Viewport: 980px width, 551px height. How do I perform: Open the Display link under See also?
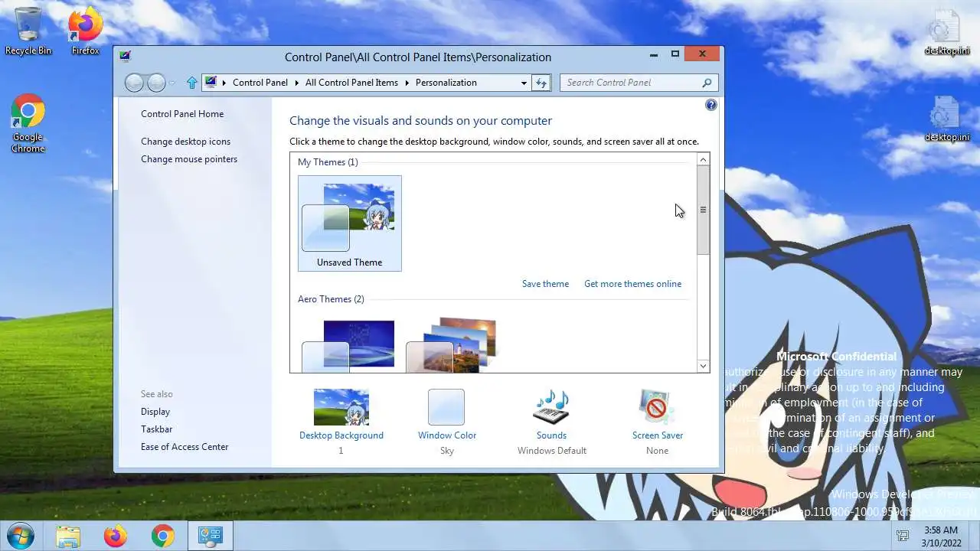155,412
